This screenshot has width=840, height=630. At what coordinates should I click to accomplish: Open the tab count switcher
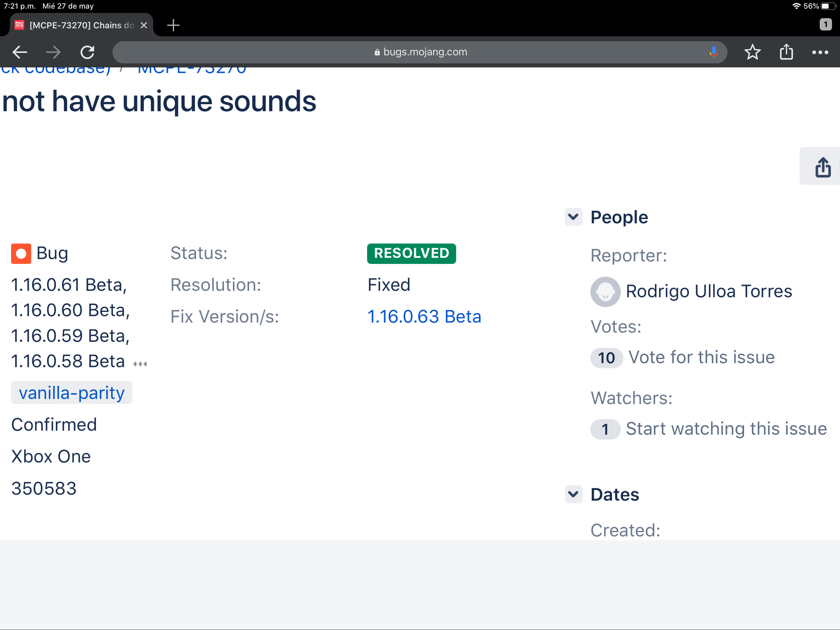click(x=825, y=25)
